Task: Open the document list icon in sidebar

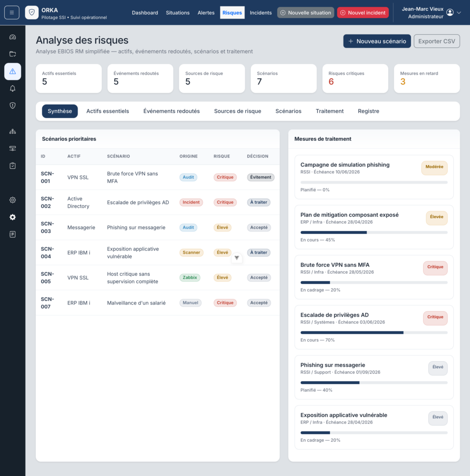Action: [x=13, y=234]
